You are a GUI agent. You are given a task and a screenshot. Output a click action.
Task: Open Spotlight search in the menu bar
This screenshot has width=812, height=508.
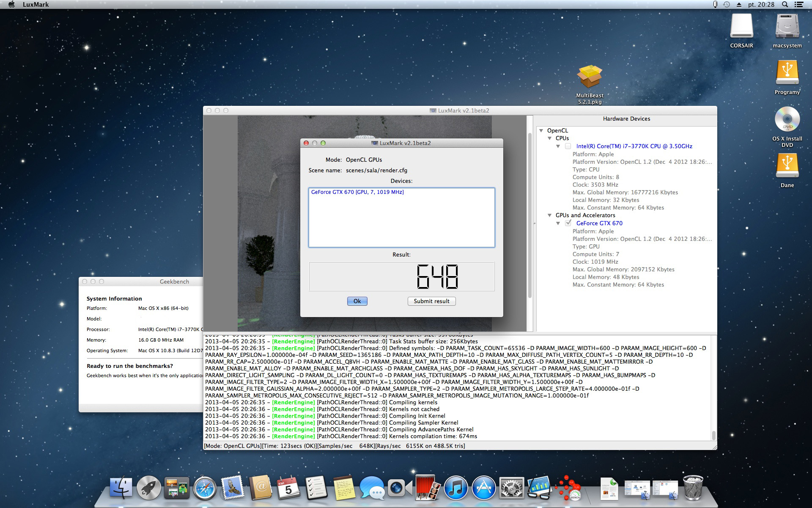point(785,5)
